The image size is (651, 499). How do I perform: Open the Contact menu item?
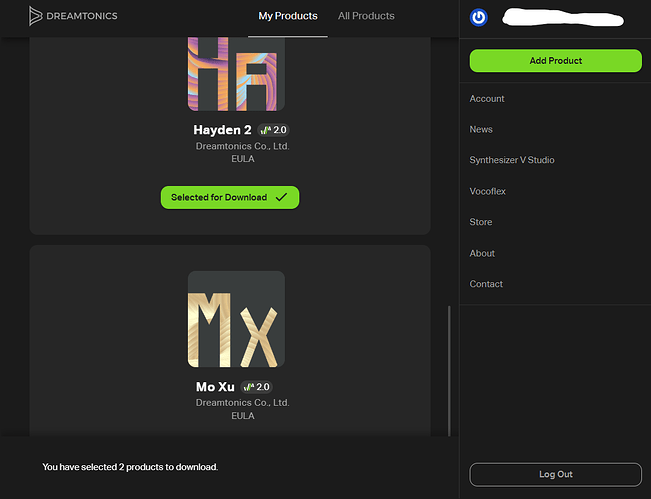tap(486, 284)
